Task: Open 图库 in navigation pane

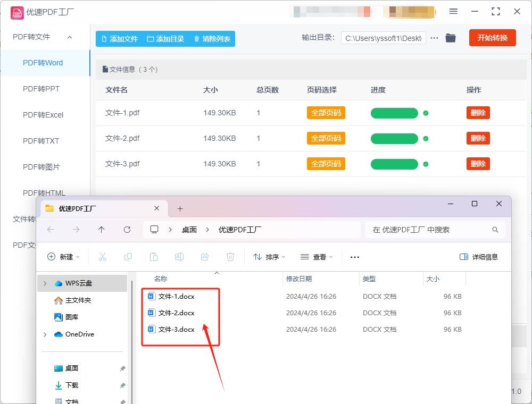Action: pyautogui.click(x=66, y=317)
